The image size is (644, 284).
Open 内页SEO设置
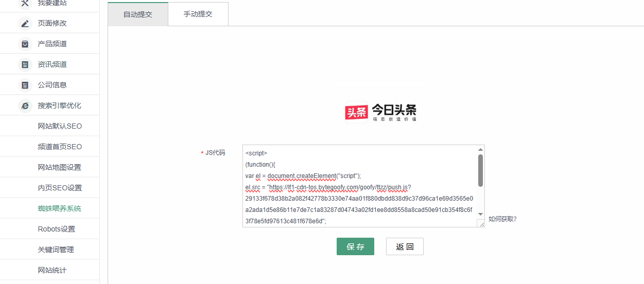tap(60, 188)
